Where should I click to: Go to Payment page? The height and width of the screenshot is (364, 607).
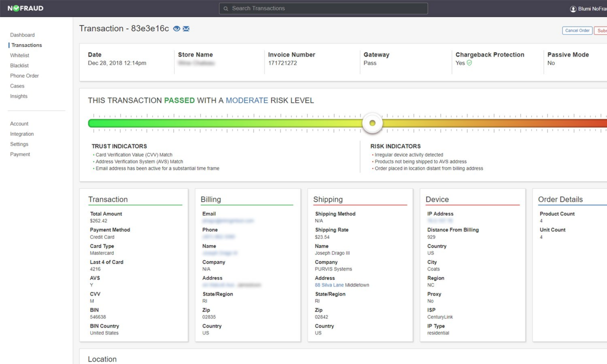[20, 154]
